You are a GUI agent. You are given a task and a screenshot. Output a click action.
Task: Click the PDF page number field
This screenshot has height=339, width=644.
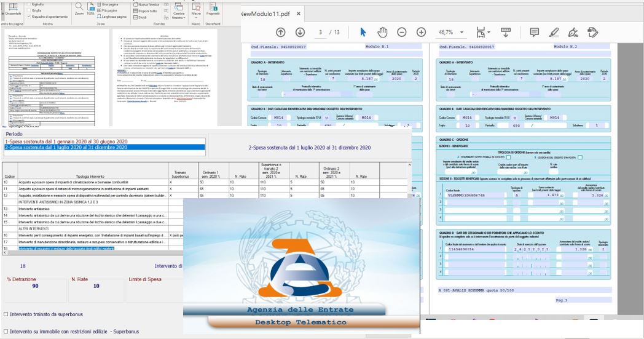(320, 32)
